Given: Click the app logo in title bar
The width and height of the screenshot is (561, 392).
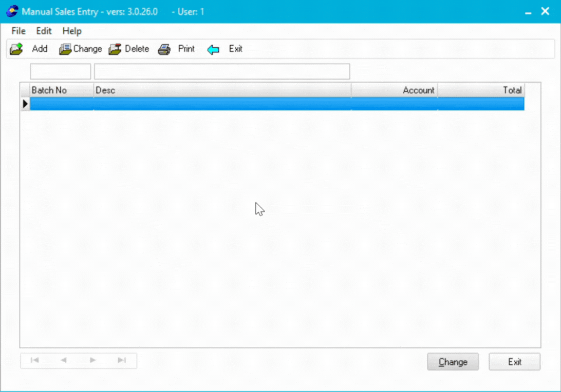Looking at the screenshot, I should (12, 11).
